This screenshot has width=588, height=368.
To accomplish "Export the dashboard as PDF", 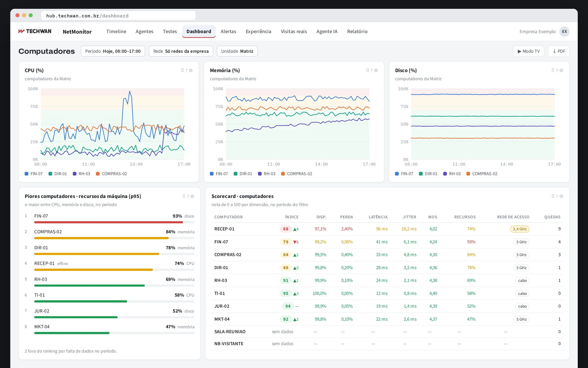I will pos(559,51).
